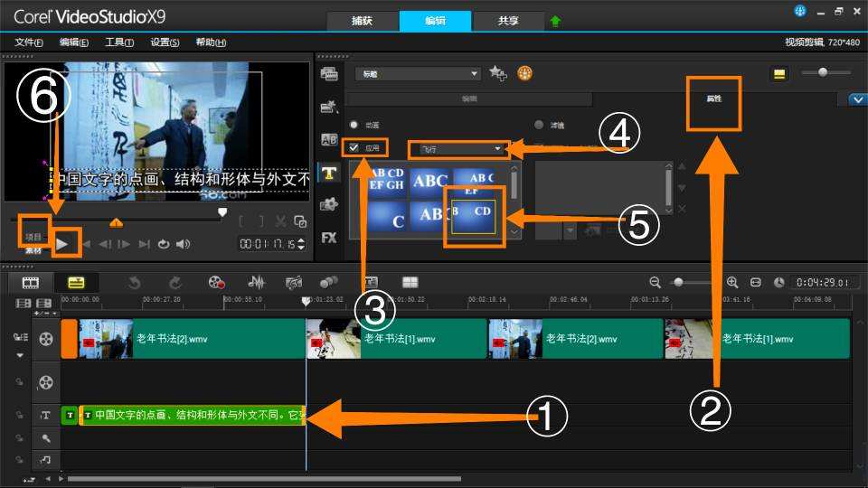This screenshot has height=488, width=868.
Task: Open the Edit menu
Action: click(x=73, y=42)
